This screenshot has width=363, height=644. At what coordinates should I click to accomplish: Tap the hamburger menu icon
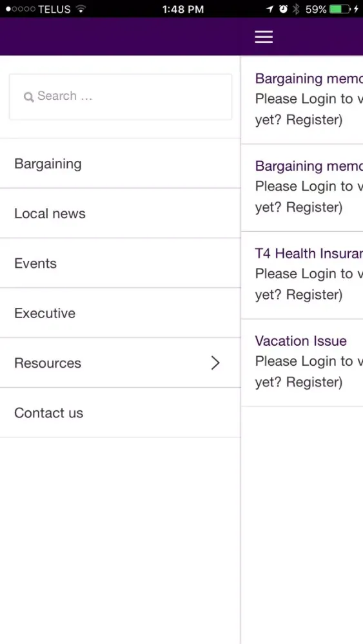[264, 37]
